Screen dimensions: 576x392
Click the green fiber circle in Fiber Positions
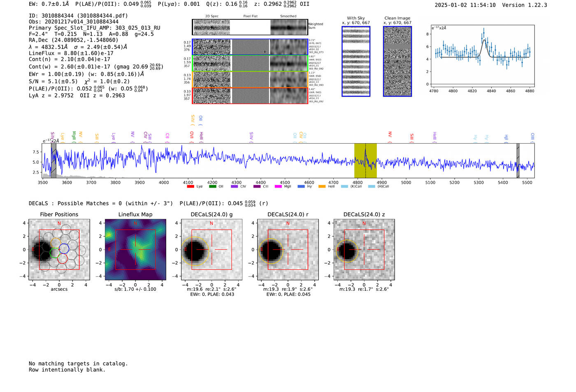click(55, 253)
